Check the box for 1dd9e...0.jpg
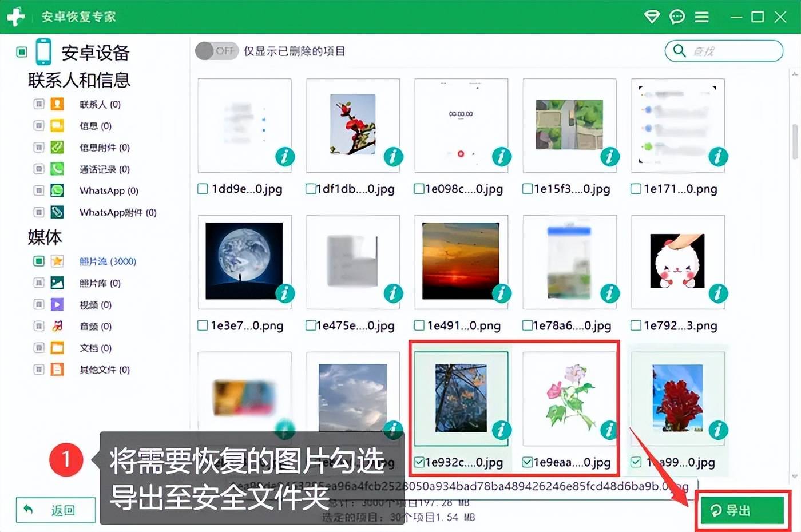Viewport: 801px width, 532px height. click(x=203, y=189)
